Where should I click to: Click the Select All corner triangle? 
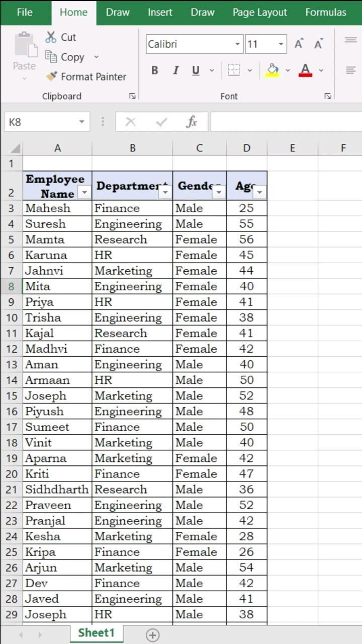(15, 148)
